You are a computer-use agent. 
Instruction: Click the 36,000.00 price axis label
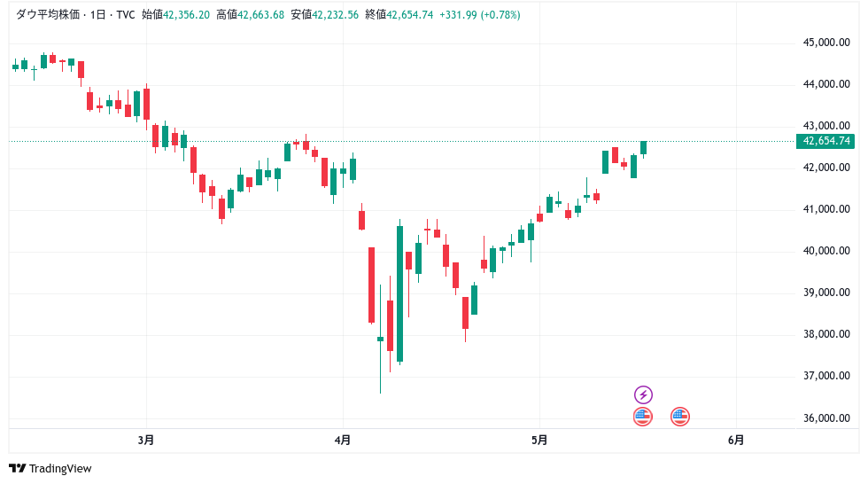pyautogui.click(x=825, y=418)
